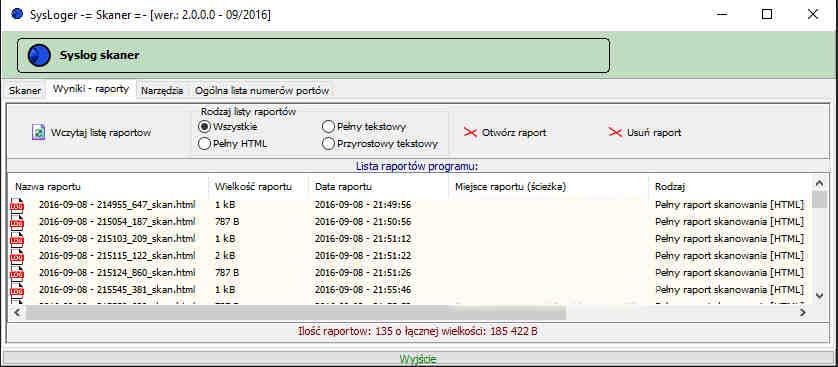Sort by Wielkość raportu column header

click(258, 187)
